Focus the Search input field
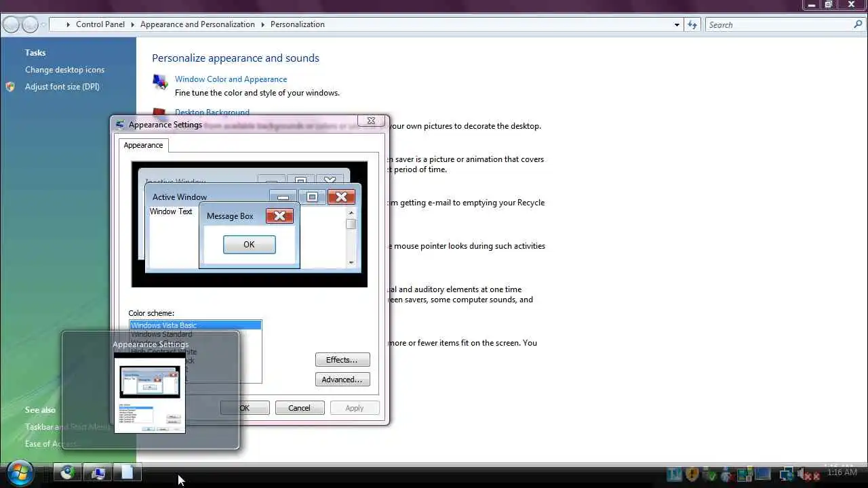 point(778,24)
